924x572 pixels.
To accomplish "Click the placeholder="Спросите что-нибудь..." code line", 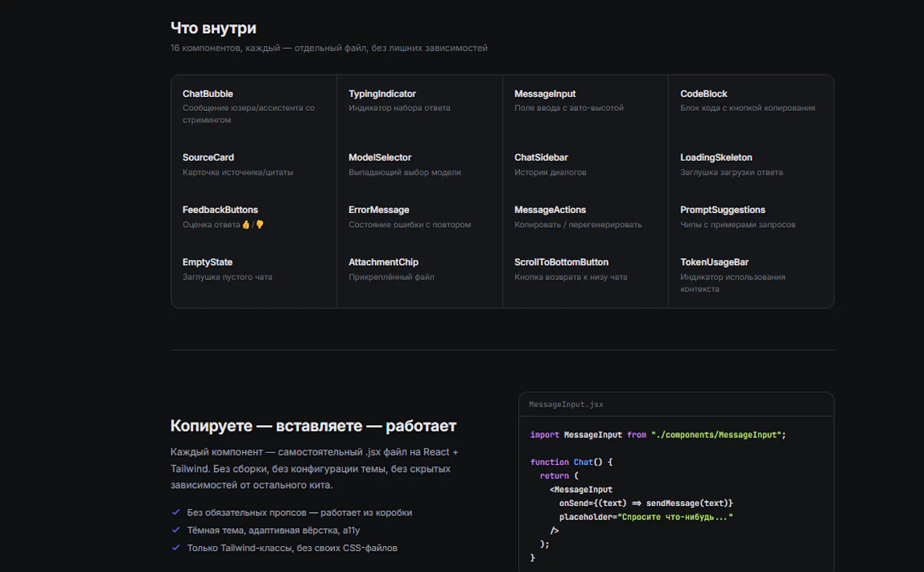I will 646,517.
